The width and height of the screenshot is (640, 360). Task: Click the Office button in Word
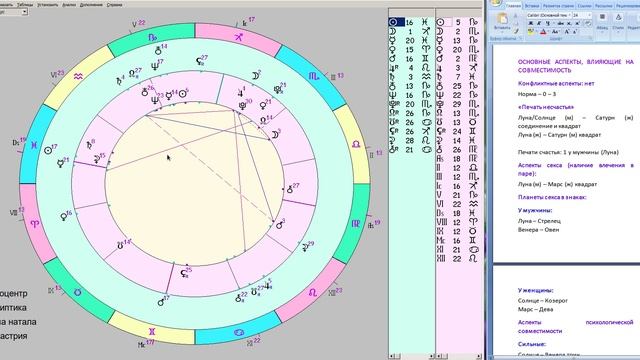tap(496, 3)
